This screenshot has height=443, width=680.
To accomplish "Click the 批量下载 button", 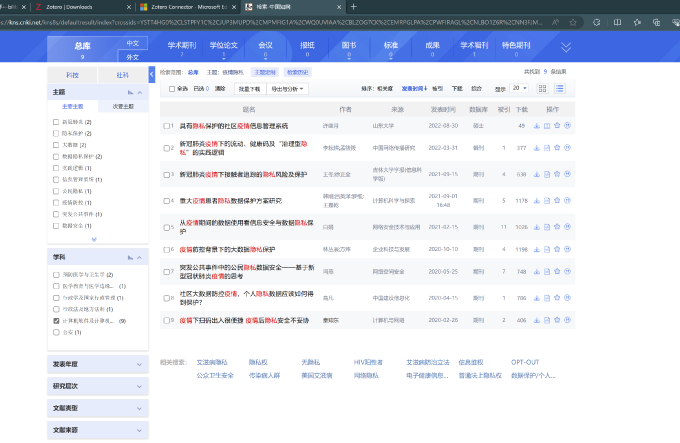I will tap(249, 89).
